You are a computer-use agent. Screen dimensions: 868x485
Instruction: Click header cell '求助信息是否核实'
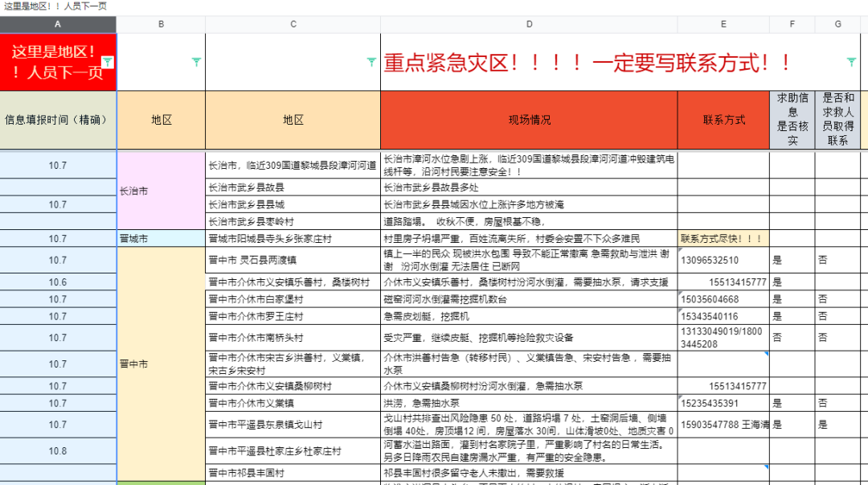click(x=792, y=120)
